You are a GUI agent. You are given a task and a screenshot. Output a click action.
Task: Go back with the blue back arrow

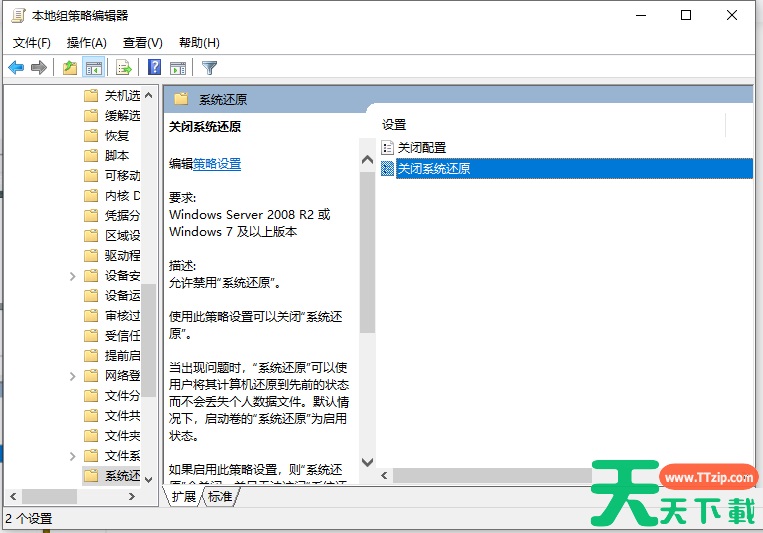tap(16, 67)
